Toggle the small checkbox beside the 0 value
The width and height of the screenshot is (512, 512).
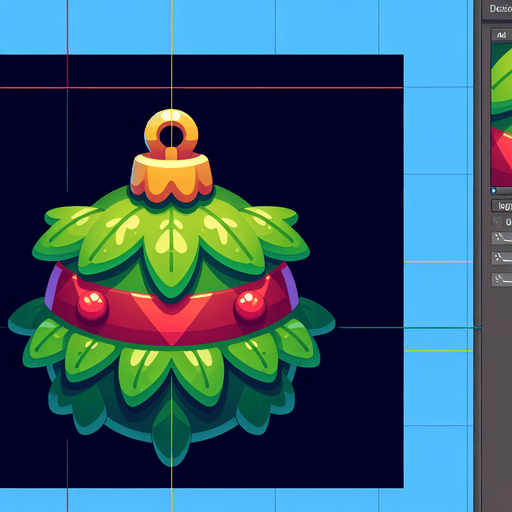point(497,222)
